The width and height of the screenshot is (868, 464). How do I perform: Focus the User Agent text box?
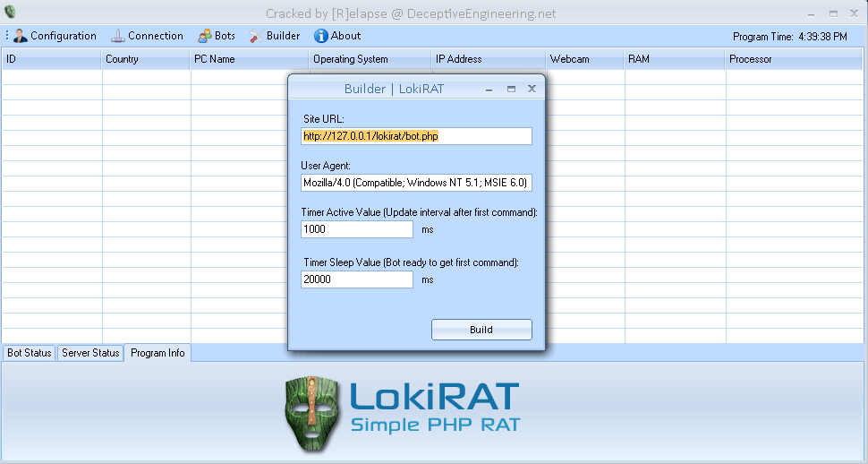coord(416,183)
